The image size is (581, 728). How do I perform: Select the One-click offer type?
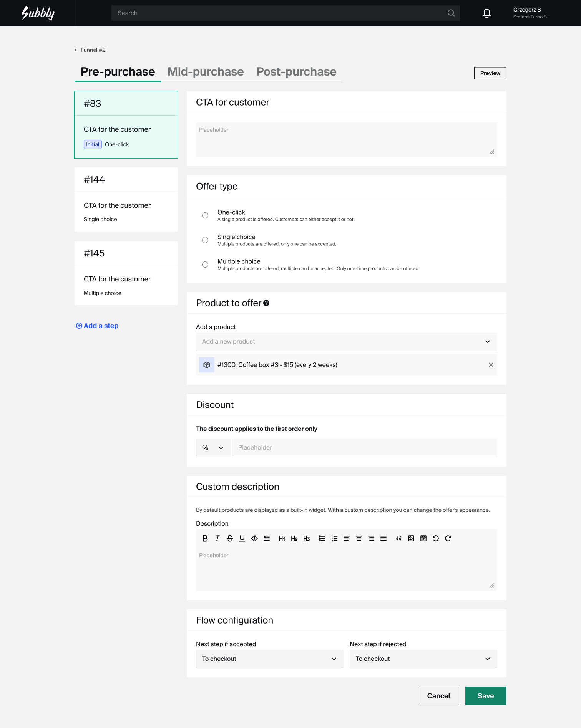205,215
